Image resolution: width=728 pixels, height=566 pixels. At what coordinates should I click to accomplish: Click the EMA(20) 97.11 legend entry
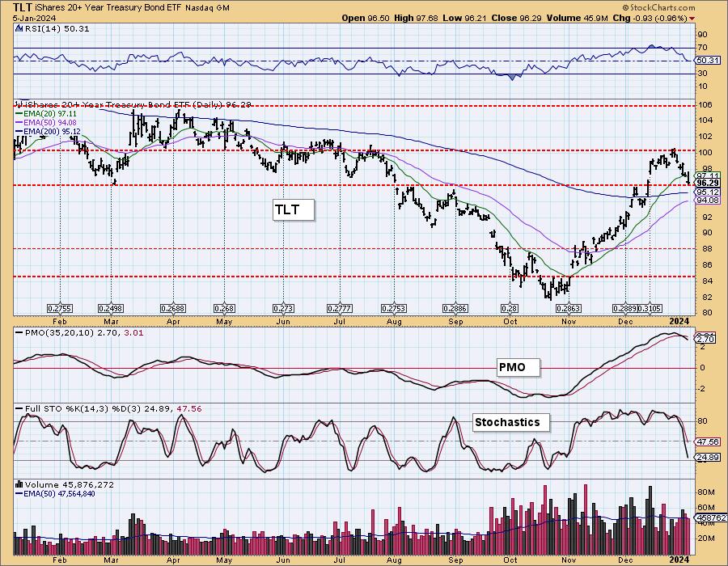46,114
